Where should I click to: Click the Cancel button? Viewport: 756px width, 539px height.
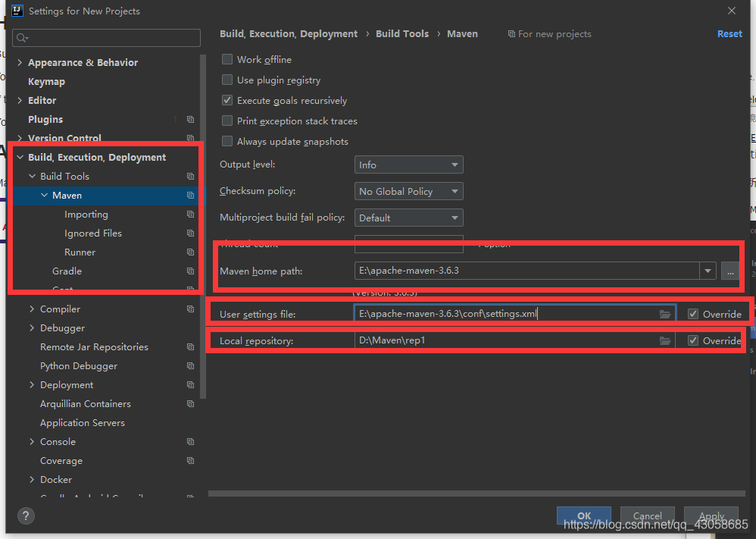pos(647,515)
